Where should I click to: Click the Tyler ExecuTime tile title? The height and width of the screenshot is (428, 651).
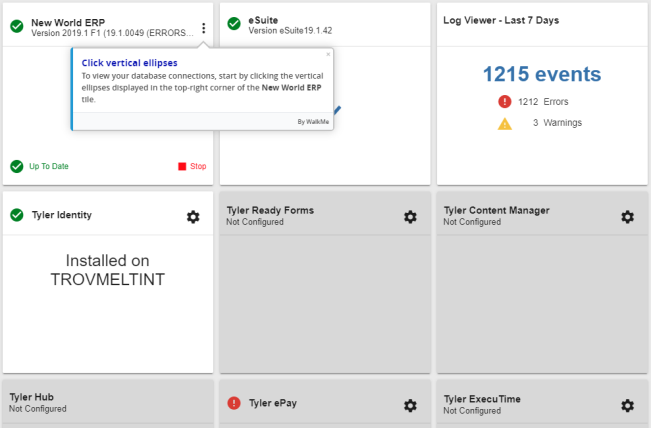tap(482, 399)
